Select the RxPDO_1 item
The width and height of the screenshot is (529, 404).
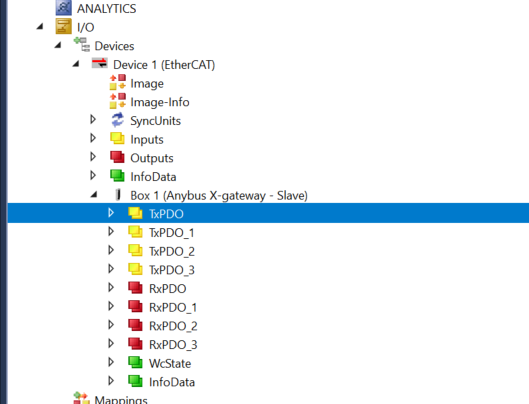(x=173, y=307)
